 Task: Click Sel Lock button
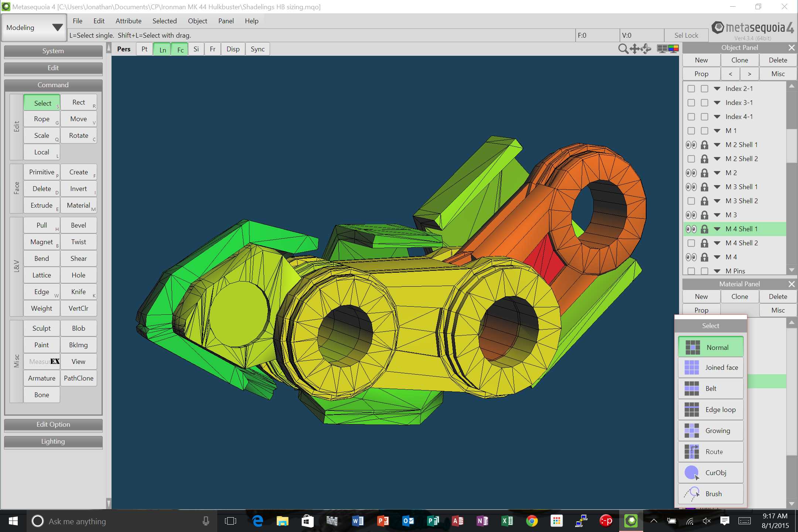(x=686, y=35)
